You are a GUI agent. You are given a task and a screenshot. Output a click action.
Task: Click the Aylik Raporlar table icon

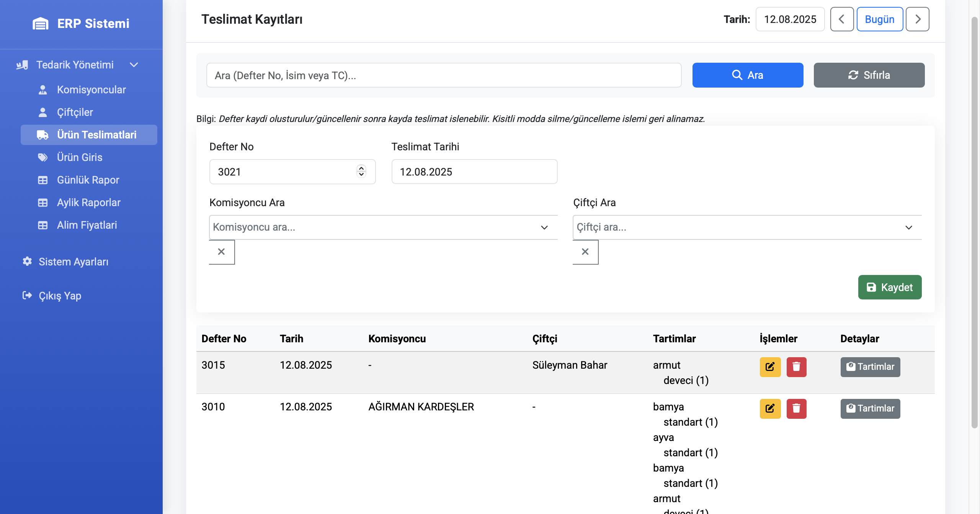coord(43,203)
